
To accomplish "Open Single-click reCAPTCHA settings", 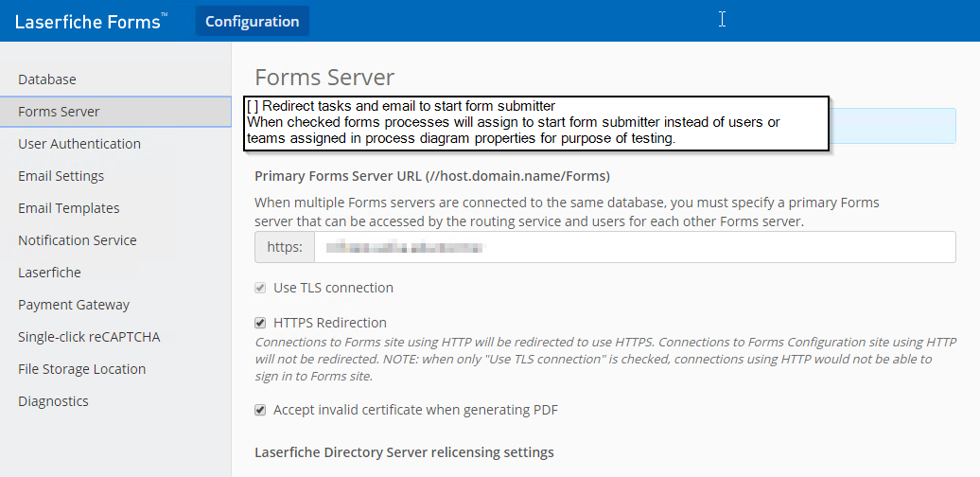I will pyautogui.click(x=89, y=337).
